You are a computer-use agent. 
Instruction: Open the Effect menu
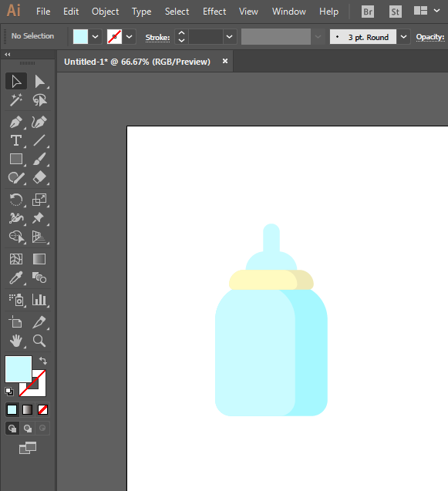214,12
